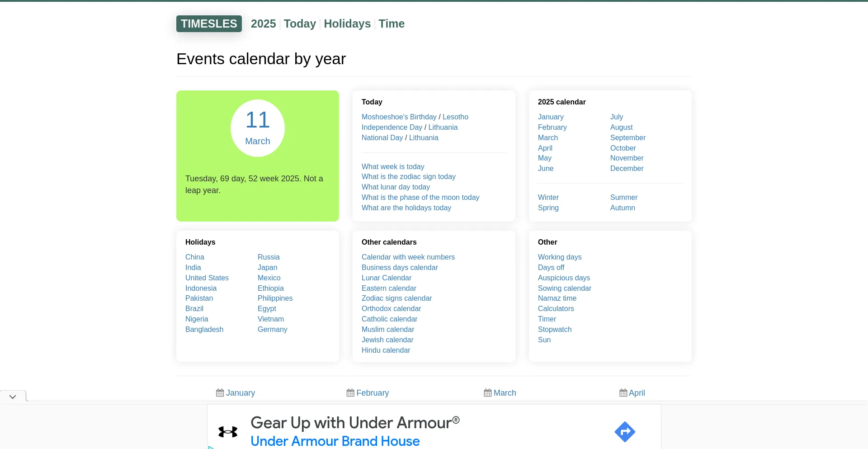Click the calendar icon beside January
Image resolution: width=868 pixels, height=449 pixels.
pyautogui.click(x=220, y=393)
